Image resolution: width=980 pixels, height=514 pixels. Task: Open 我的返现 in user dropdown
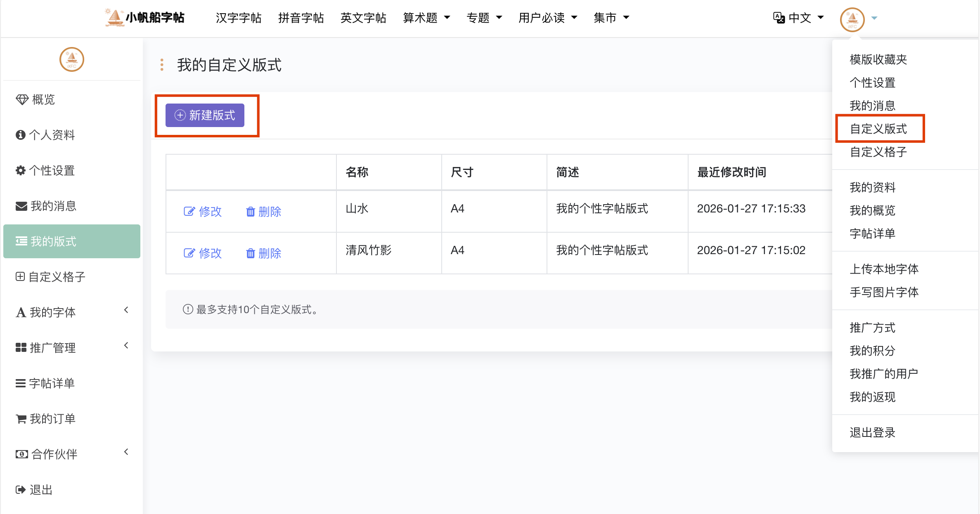pyautogui.click(x=872, y=397)
